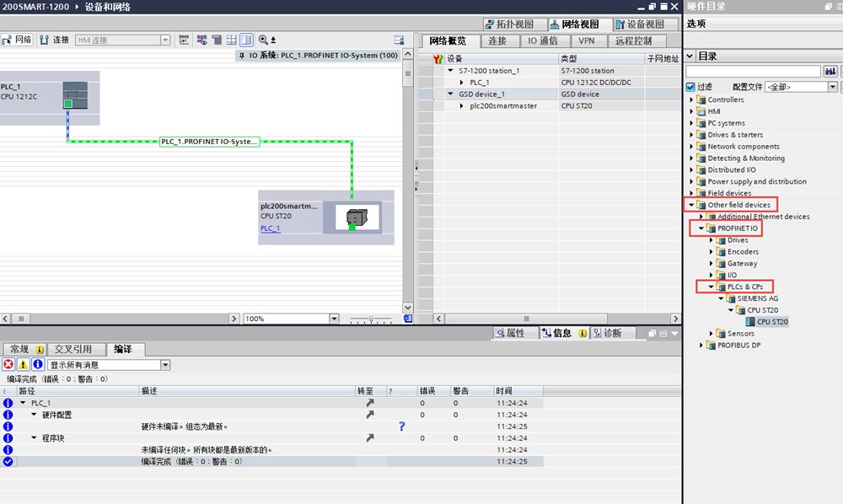
Task: Collapse the 目录 (Catalog) section
Action: [x=691, y=56]
